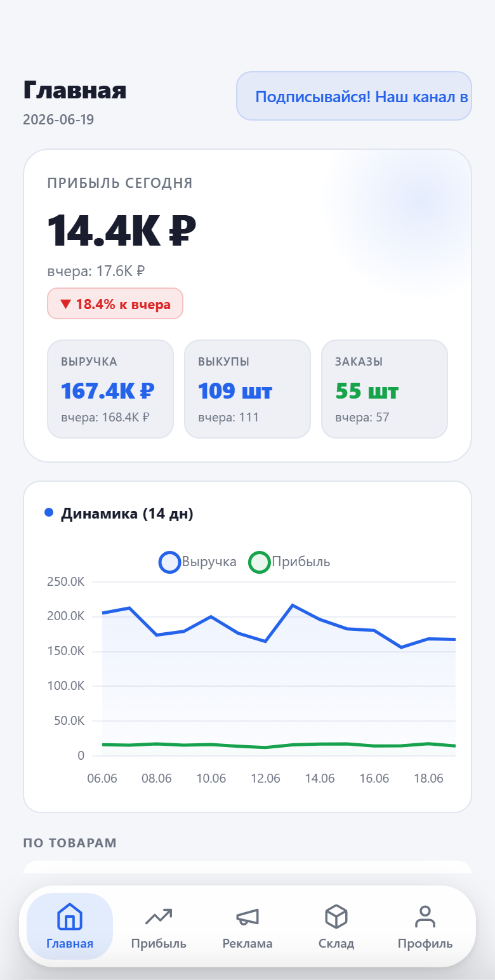Switch to the Прибыль tab label
Viewport: 495px width, 980px height.
(x=159, y=943)
